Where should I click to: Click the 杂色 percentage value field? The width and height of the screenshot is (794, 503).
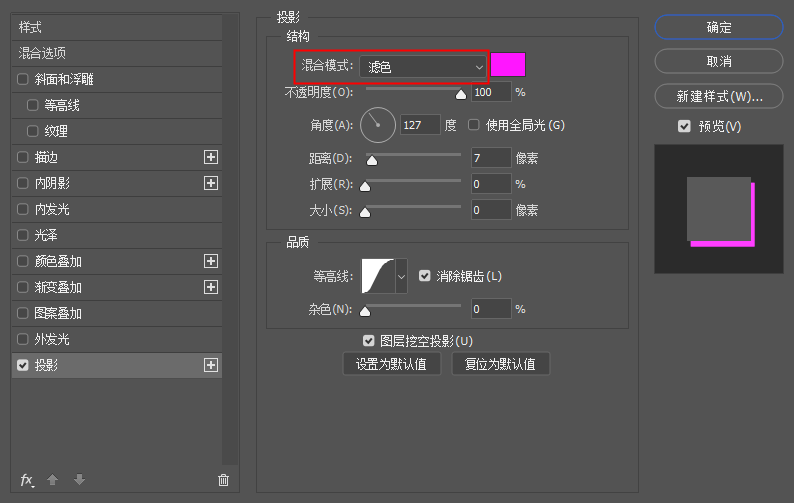[x=491, y=308]
